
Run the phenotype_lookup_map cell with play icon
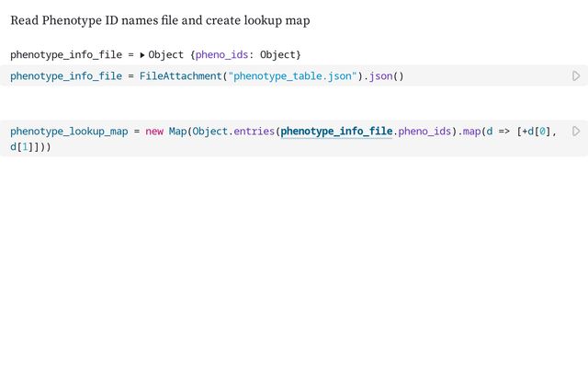tap(576, 132)
